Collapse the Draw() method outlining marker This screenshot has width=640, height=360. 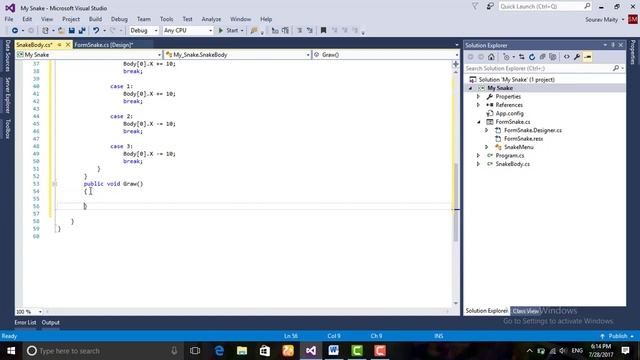tap(55, 184)
